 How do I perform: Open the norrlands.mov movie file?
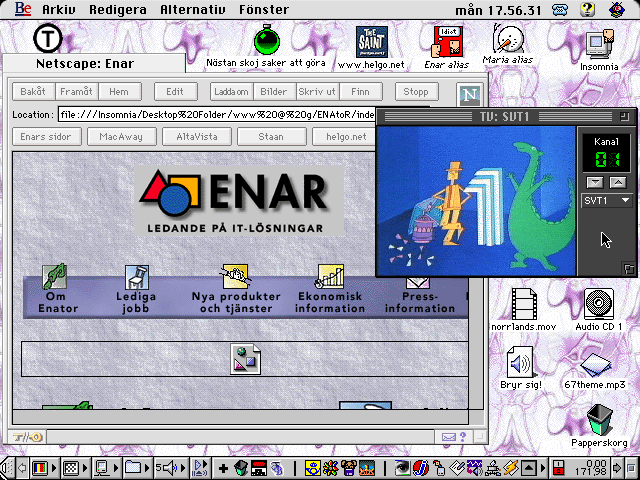pos(525,303)
